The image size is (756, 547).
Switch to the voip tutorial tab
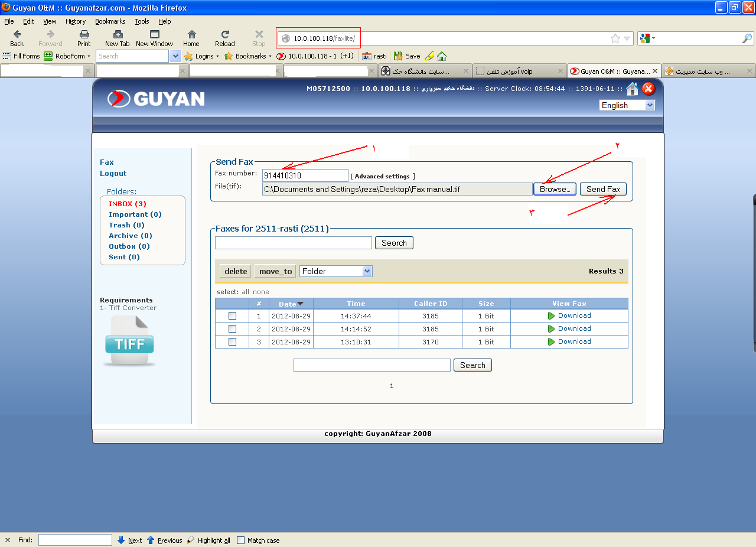coord(519,71)
